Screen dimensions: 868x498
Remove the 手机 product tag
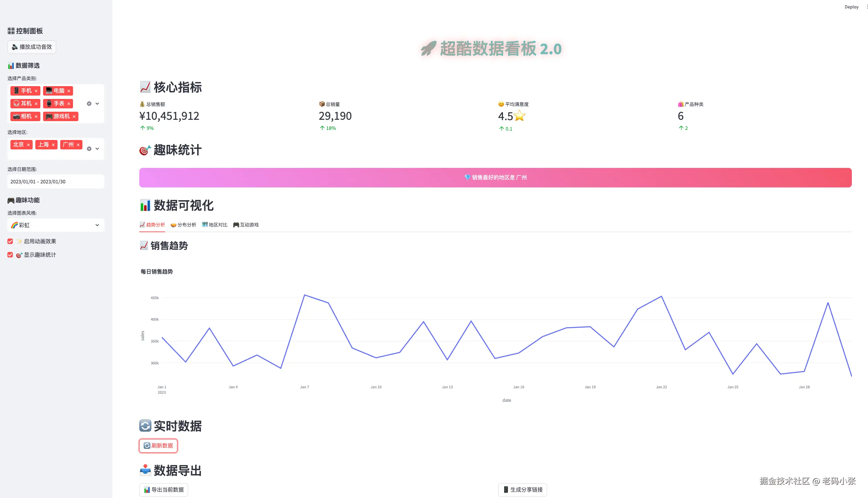coord(36,91)
